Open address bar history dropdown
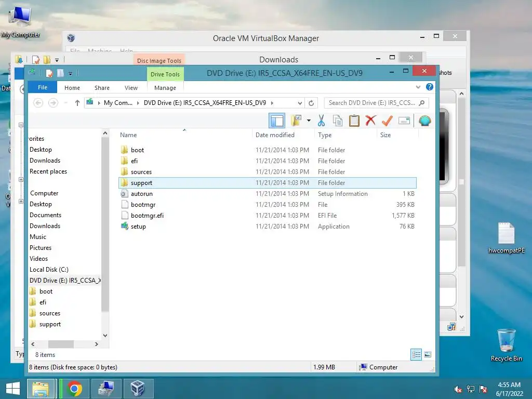The image size is (532, 399). pyautogui.click(x=300, y=103)
